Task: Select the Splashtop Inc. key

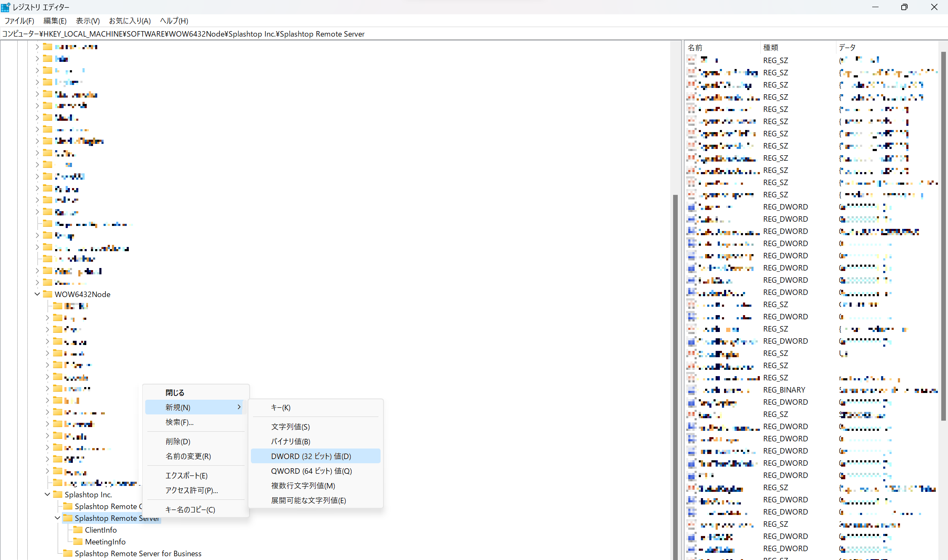Action: [x=88, y=494]
